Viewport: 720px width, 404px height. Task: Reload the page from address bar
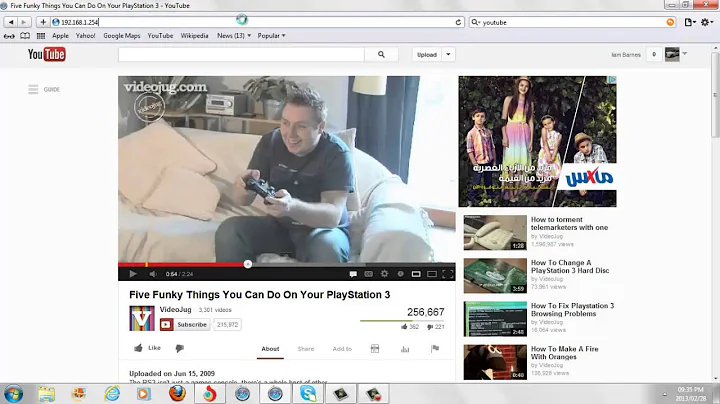pyautogui.click(x=458, y=22)
